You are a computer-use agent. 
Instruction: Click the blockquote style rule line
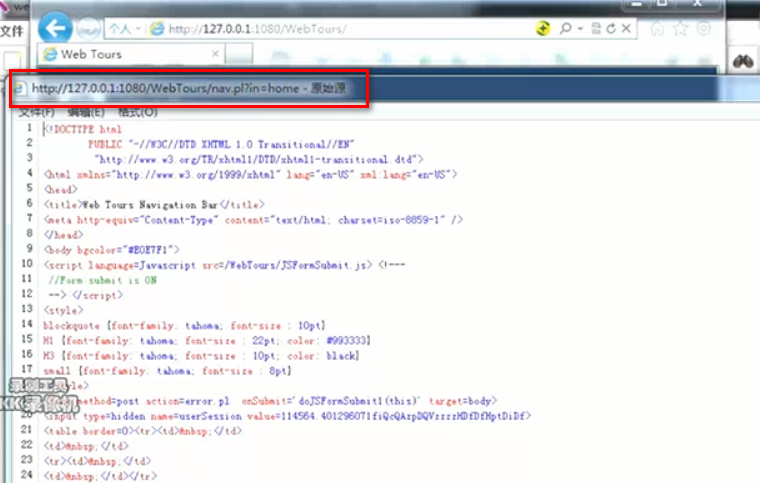point(184,326)
